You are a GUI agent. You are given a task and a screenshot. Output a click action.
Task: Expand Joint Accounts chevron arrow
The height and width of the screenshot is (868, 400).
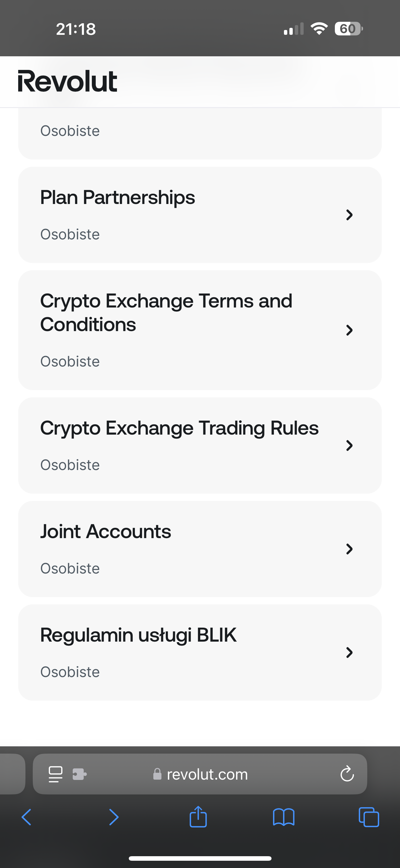349,549
